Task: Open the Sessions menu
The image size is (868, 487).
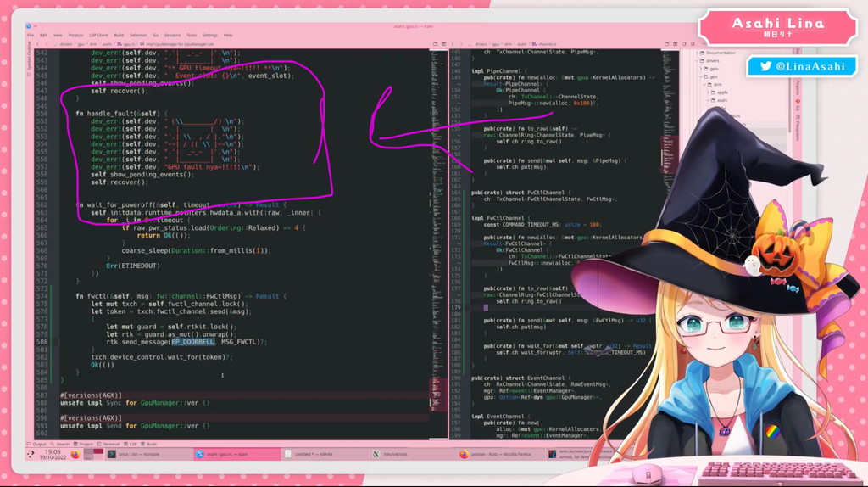Action: 172,35
